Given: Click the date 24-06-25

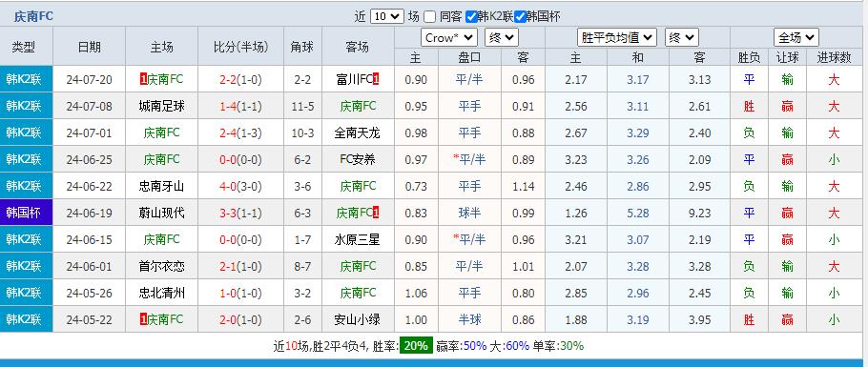Looking at the screenshot, I should point(89,159).
